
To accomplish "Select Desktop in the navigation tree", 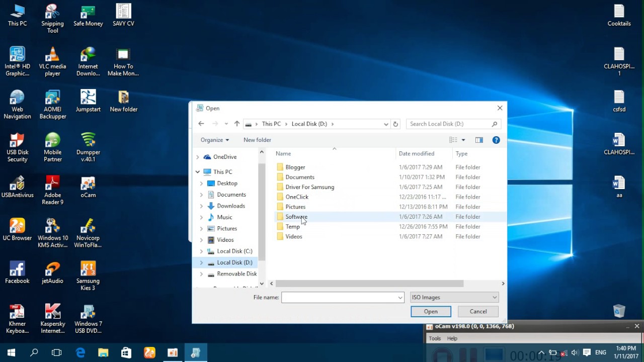I will click(x=227, y=183).
